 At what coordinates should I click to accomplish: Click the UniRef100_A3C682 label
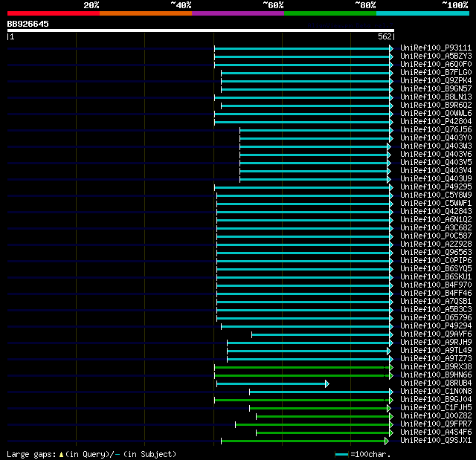tap(436, 228)
